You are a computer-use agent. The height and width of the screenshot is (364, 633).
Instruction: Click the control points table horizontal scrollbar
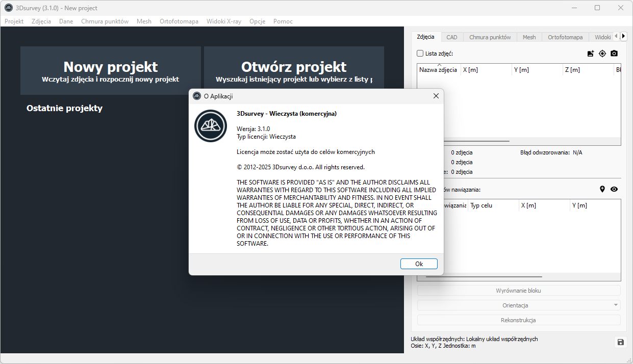pos(484,277)
